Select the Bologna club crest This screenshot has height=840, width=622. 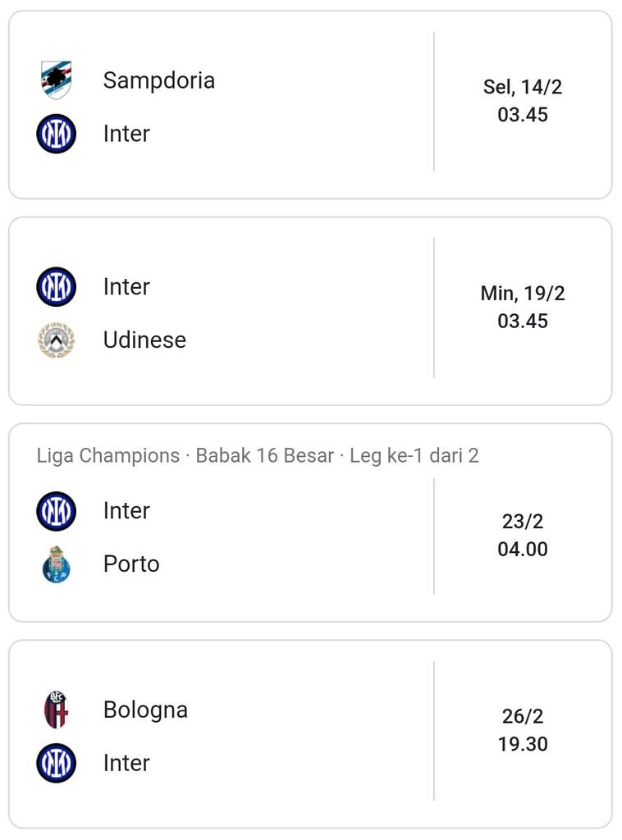coord(56,710)
